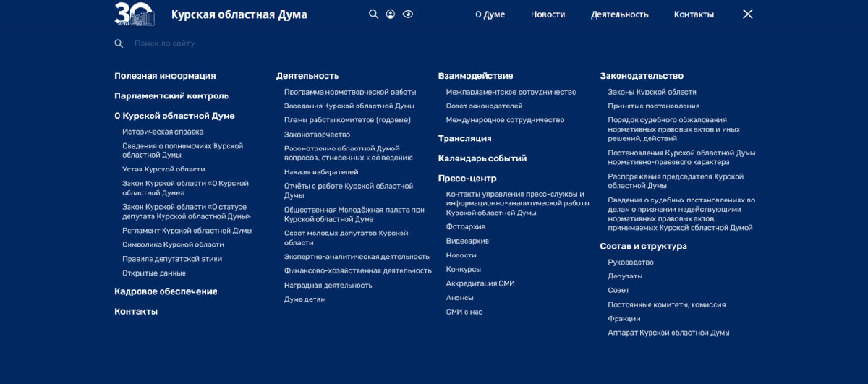Open 'Аккредитация СМИ' link

coord(480,284)
